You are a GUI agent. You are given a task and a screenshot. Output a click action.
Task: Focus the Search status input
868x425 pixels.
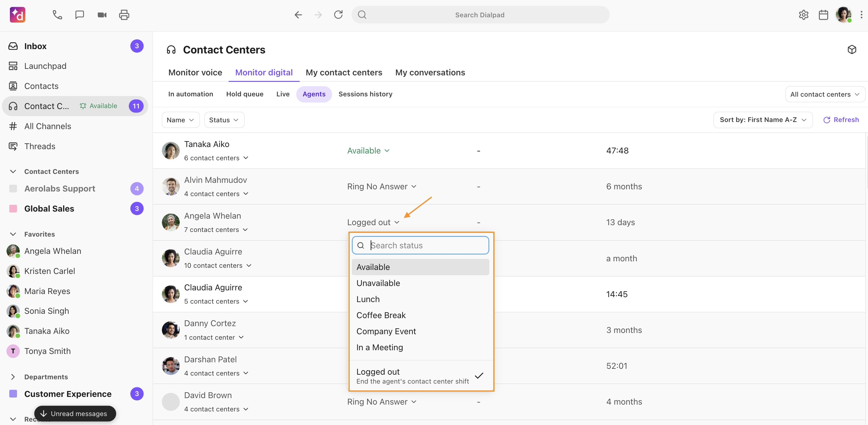click(420, 245)
